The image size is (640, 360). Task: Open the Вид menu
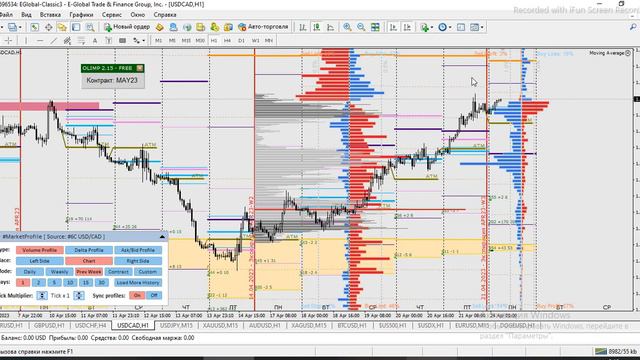point(26,15)
